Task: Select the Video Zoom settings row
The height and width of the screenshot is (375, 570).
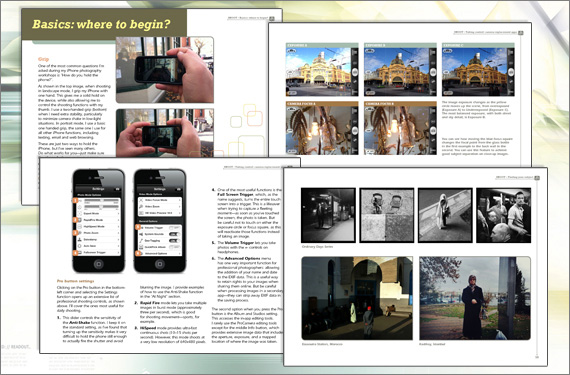Action: 160,206
